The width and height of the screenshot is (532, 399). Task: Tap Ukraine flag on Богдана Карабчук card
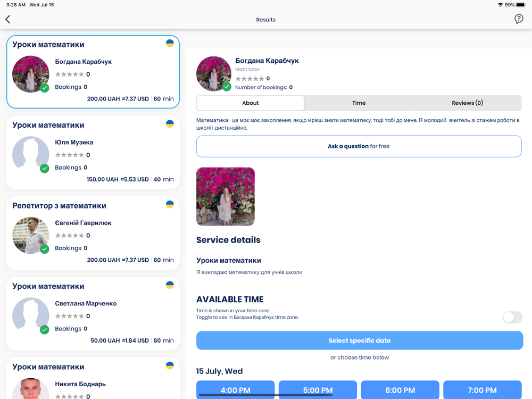point(170,43)
